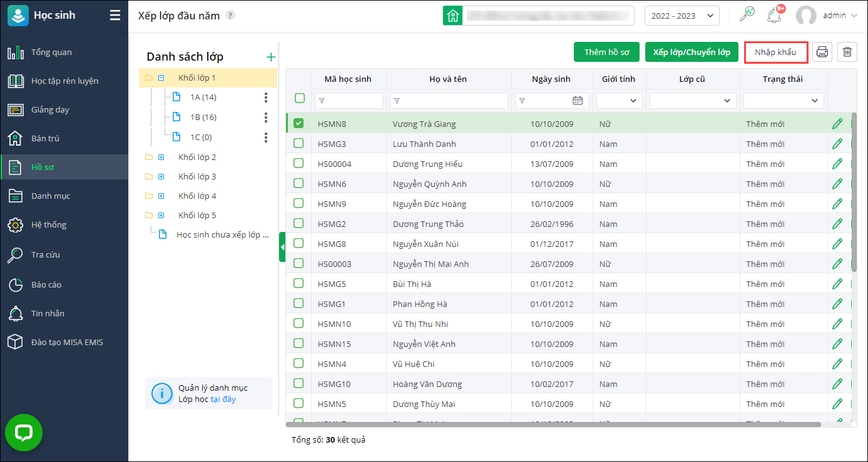
Task: Toggle the select-all header checkbox
Action: pos(300,98)
